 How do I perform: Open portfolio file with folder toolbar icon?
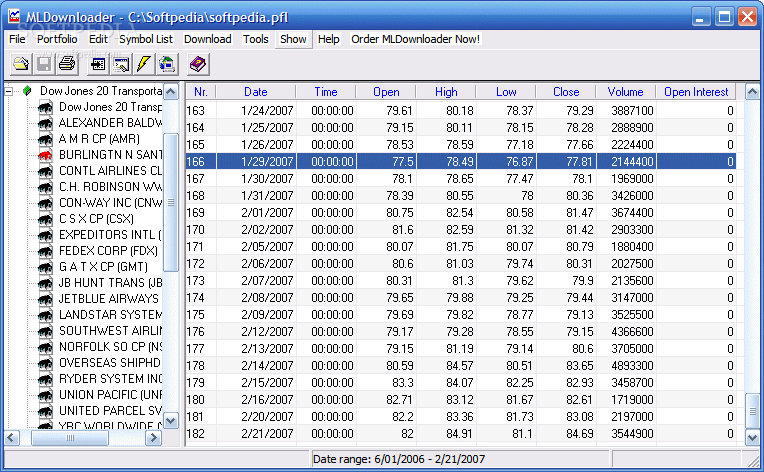pos(21,64)
